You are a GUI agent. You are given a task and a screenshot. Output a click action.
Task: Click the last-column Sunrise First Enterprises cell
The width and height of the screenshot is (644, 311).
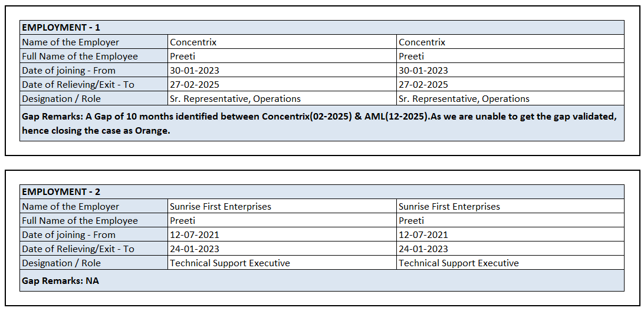click(x=449, y=206)
